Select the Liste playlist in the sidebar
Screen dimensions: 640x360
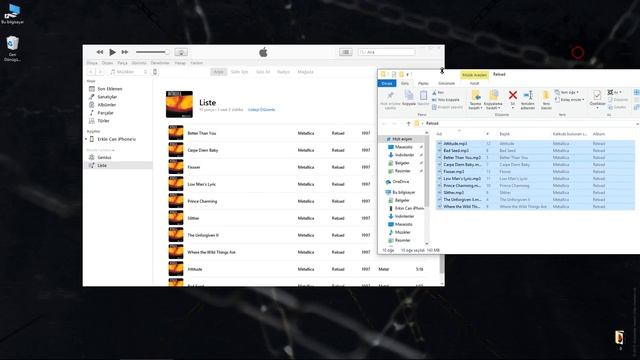tap(118, 165)
